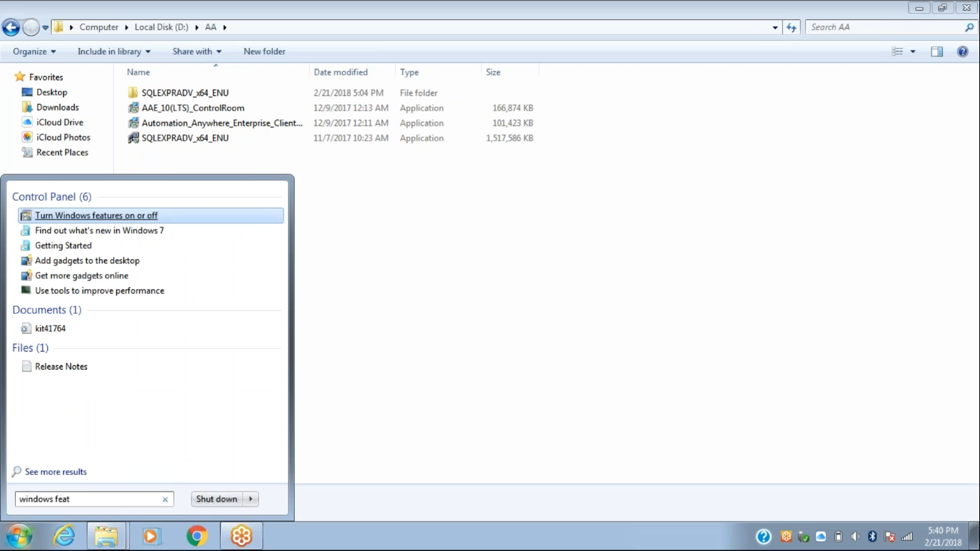Click the Documents (1) results header

click(47, 310)
